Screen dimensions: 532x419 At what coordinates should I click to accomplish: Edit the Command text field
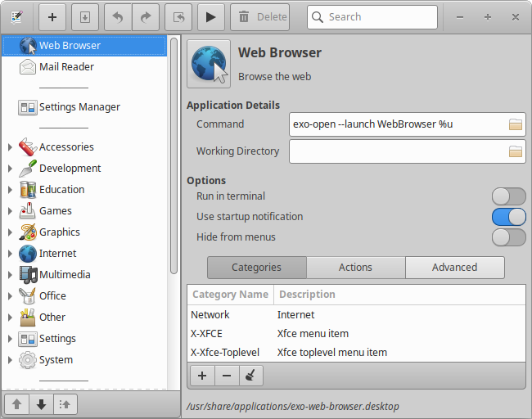(407, 124)
